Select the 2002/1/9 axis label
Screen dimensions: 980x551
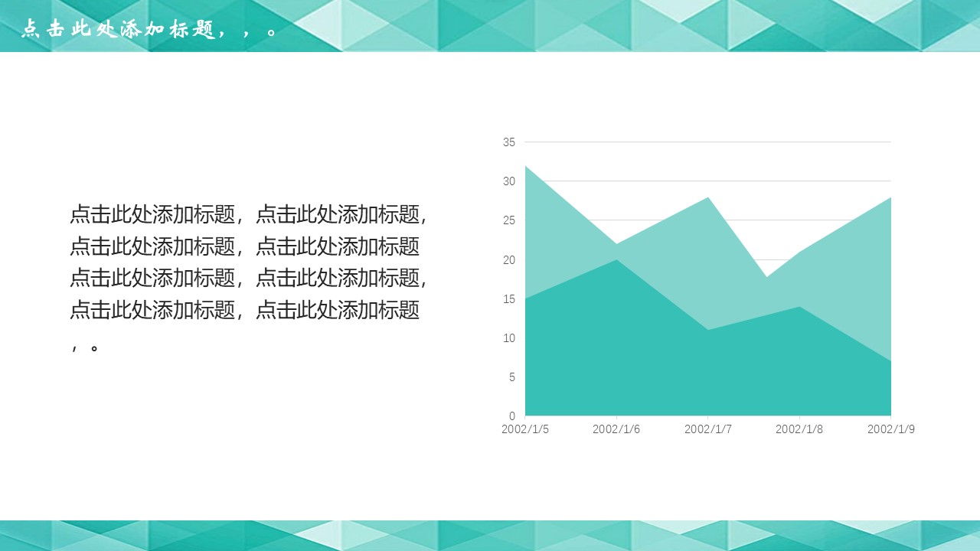[890, 429]
